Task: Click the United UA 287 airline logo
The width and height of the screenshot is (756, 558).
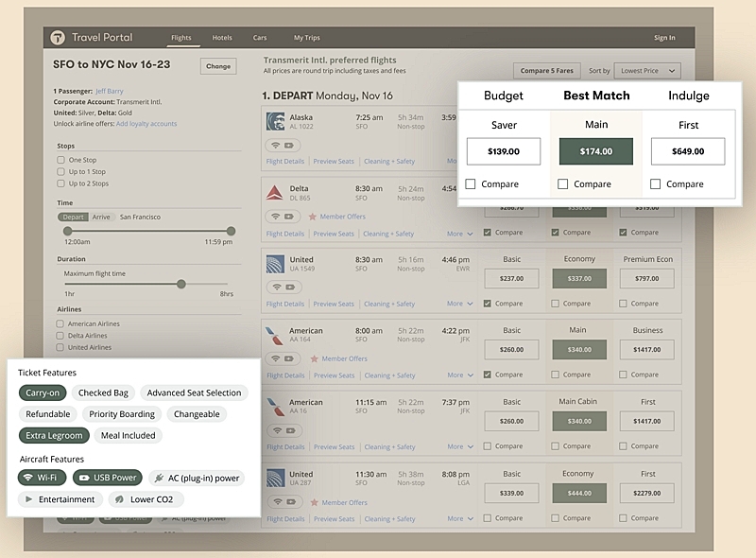Action: [275, 479]
